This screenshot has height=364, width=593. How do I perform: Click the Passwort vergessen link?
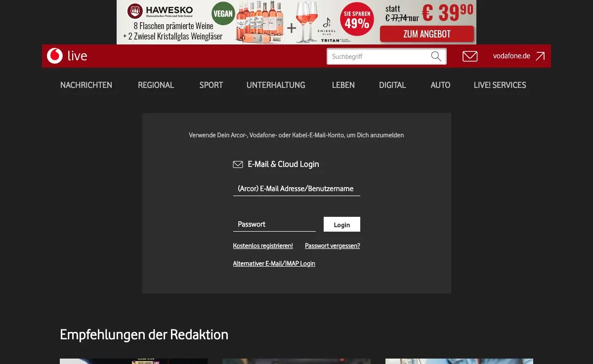(333, 245)
